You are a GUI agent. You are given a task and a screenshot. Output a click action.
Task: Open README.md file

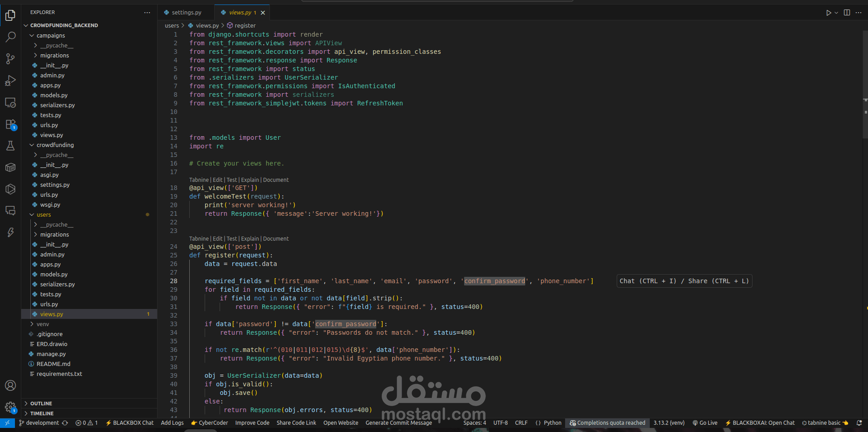coord(89,364)
